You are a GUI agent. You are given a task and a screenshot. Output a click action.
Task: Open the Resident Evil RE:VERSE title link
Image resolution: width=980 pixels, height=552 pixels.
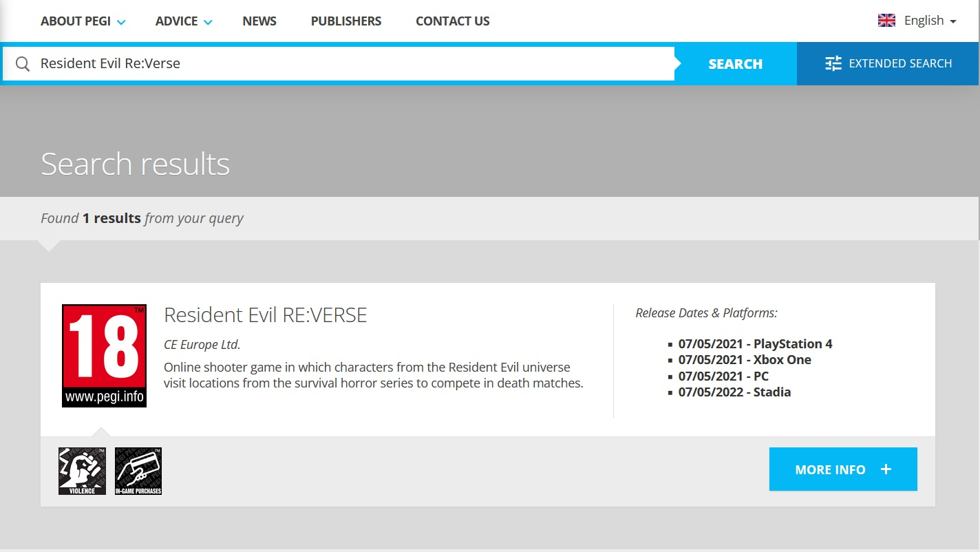tap(265, 315)
